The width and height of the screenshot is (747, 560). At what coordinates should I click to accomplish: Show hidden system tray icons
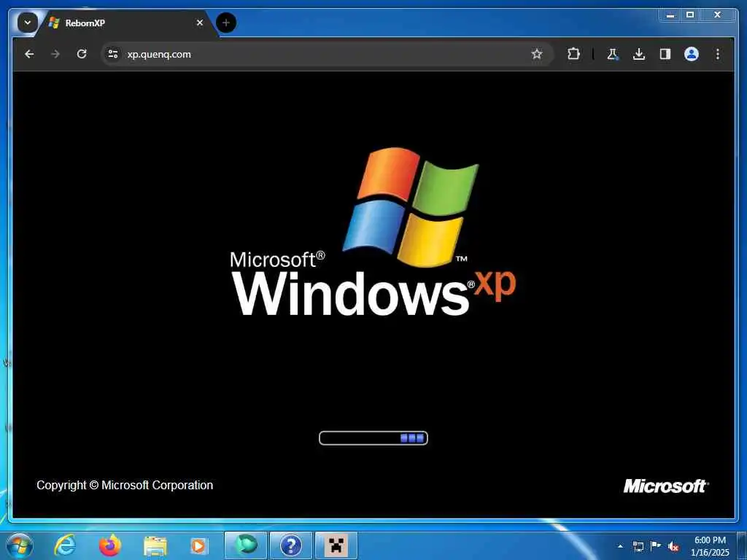[x=620, y=546]
